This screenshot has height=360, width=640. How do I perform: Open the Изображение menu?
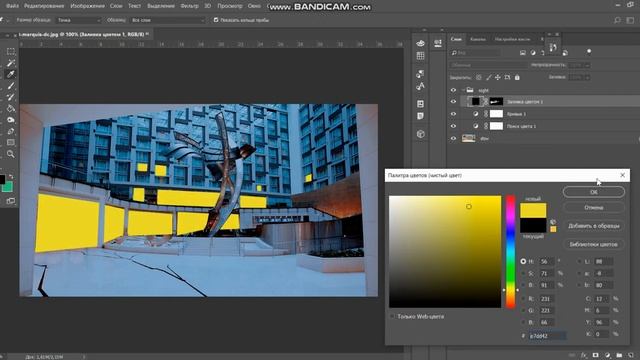(x=87, y=6)
